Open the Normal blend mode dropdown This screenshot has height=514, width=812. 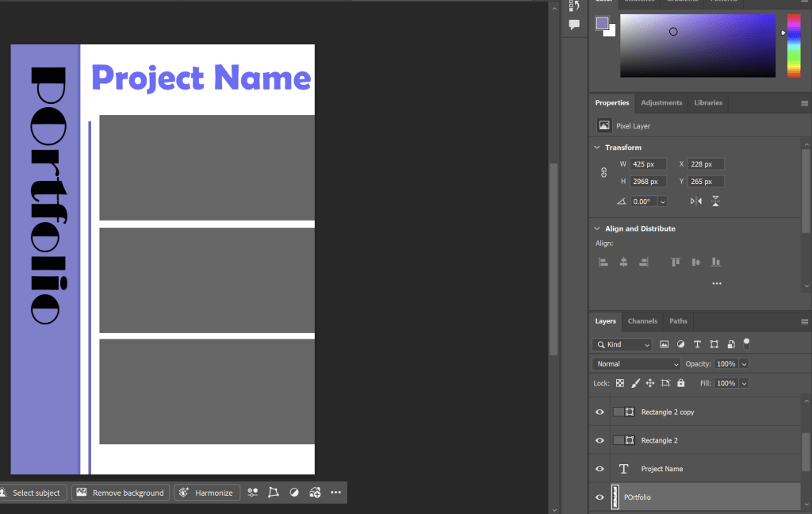(636, 364)
